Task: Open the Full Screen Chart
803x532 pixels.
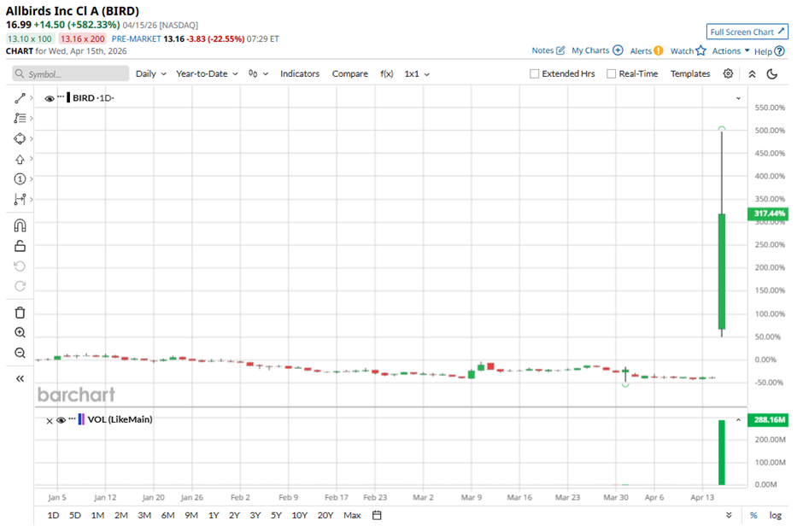Action: click(x=747, y=32)
